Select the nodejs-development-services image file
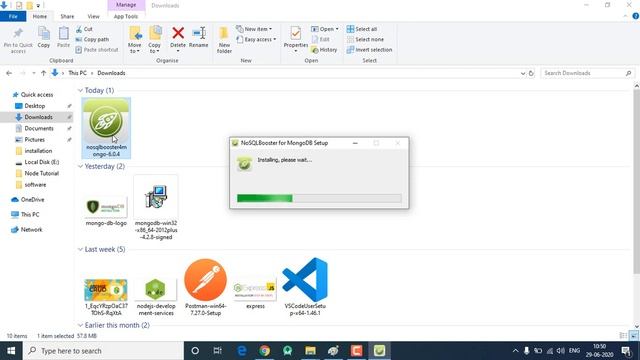The width and height of the screenshot is (640, 360). click(156, 296)
